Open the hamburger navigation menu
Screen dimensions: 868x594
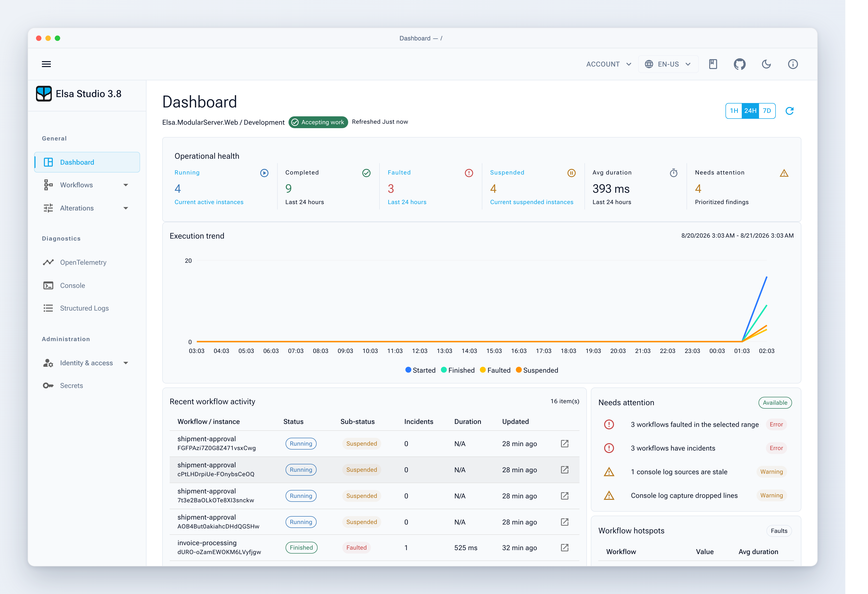tap(46, 64)
